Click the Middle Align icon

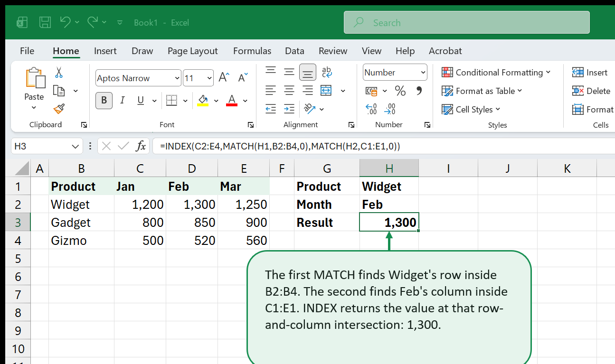(x=289, y=72)
